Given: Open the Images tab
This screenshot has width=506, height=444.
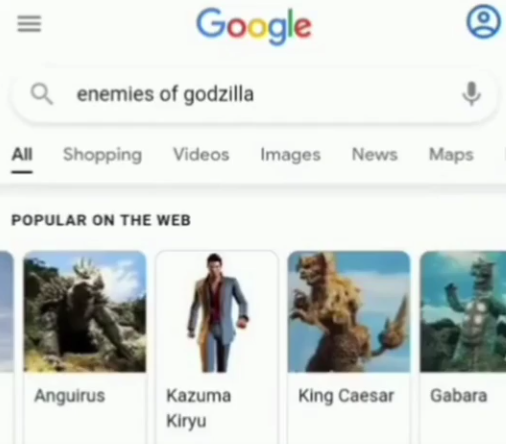Looking at the screenshot, I should 290,155.
